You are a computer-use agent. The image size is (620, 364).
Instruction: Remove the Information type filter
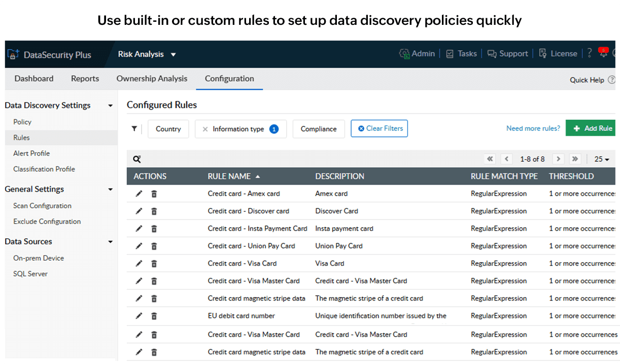[205, 129]
